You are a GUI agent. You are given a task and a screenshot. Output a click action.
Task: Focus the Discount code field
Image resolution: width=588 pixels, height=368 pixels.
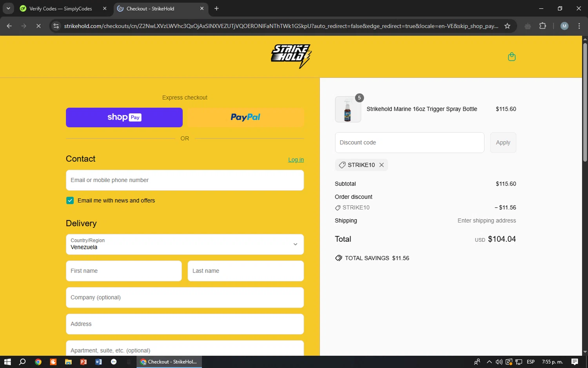coord(410,142)
